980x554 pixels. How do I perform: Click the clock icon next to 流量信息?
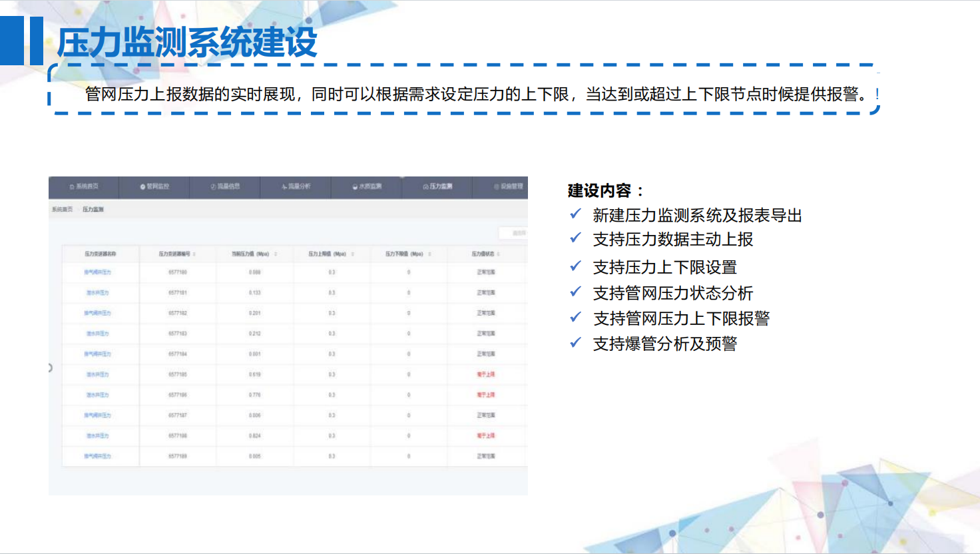click(213, 187)
